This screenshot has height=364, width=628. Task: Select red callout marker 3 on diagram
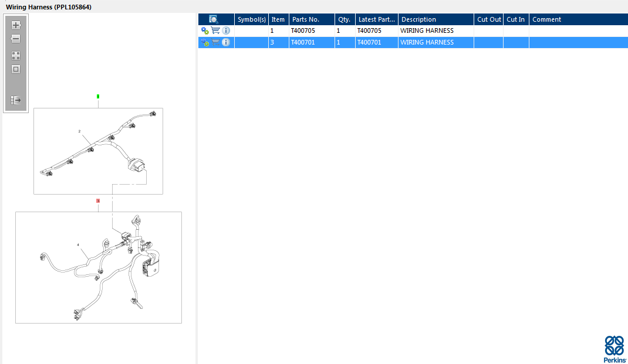98,201
